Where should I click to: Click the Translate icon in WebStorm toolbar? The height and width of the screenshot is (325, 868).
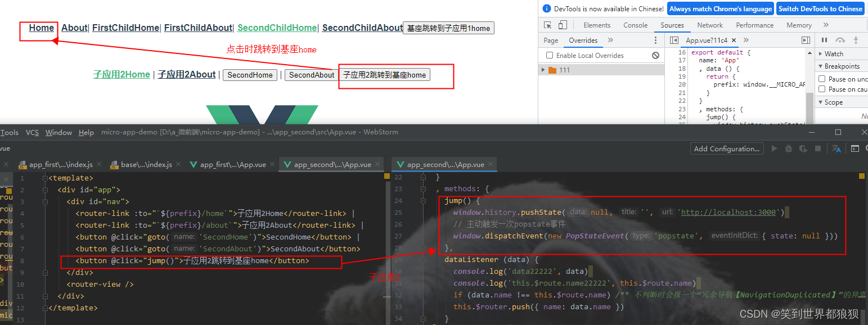click(x=836, y=148)
